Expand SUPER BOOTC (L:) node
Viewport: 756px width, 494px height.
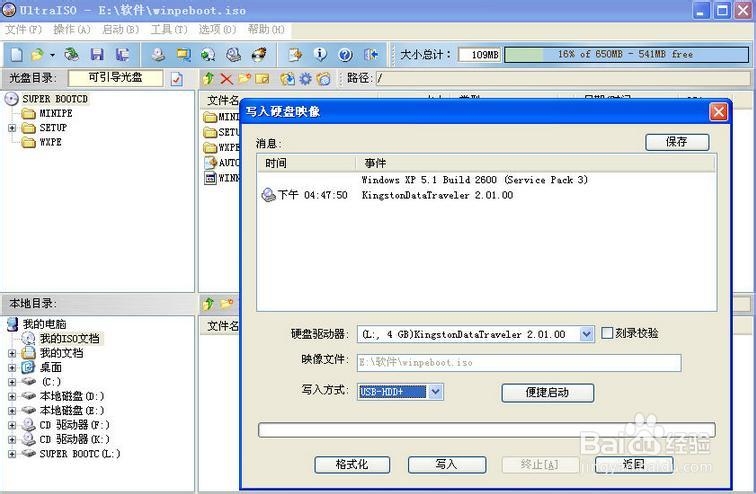coord(12,454)
